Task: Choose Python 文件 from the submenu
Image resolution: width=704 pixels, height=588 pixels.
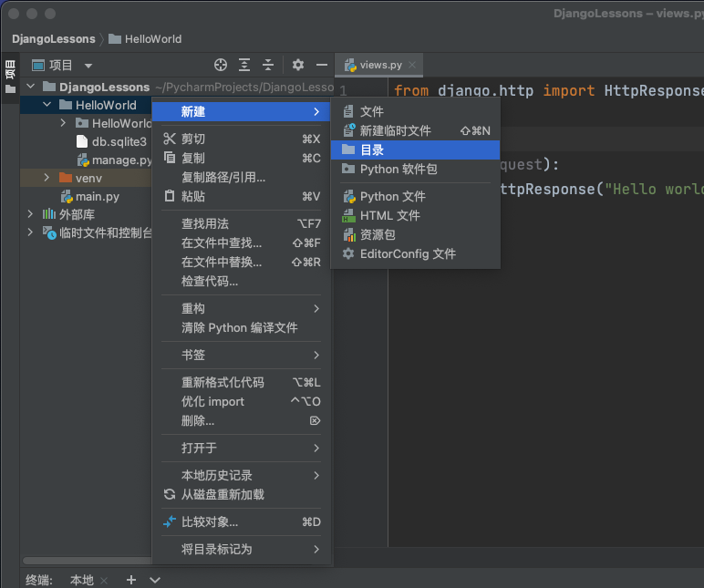Action: click(392, 196)
